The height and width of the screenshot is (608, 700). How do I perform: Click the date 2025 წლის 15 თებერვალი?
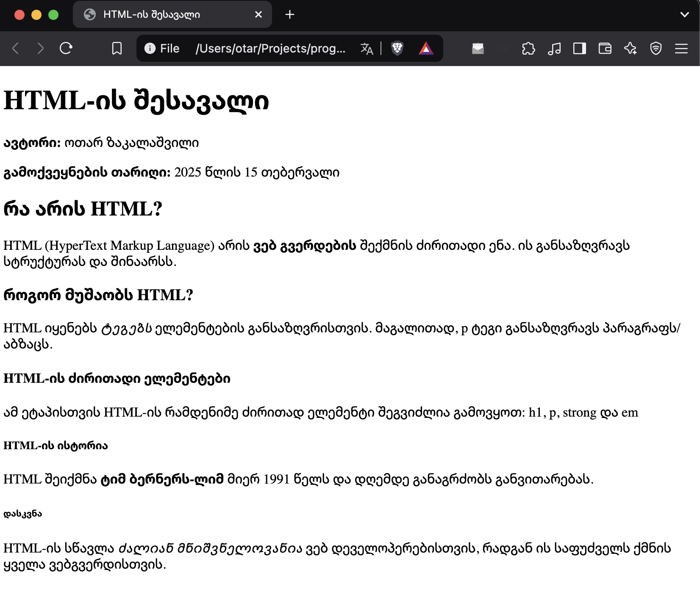point(257,173)
